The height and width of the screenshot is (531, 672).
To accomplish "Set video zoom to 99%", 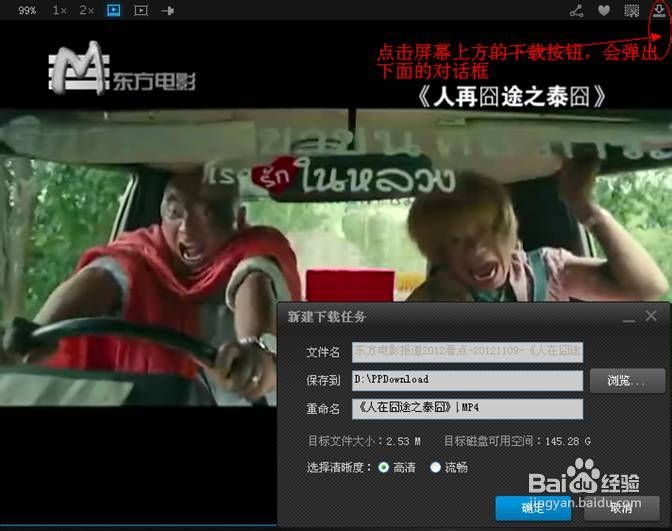I will [x=27, y=10].
